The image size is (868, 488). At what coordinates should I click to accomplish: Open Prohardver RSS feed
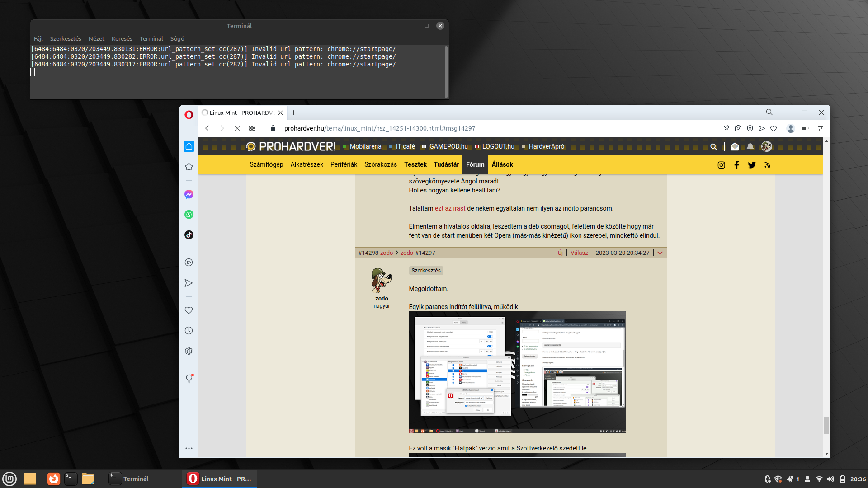click(x=767, y=165)
